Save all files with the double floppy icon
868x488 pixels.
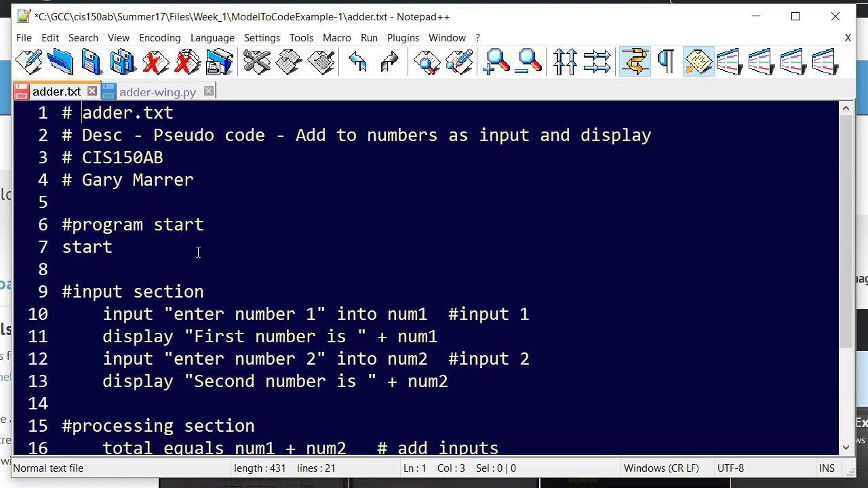pos(123,62)
